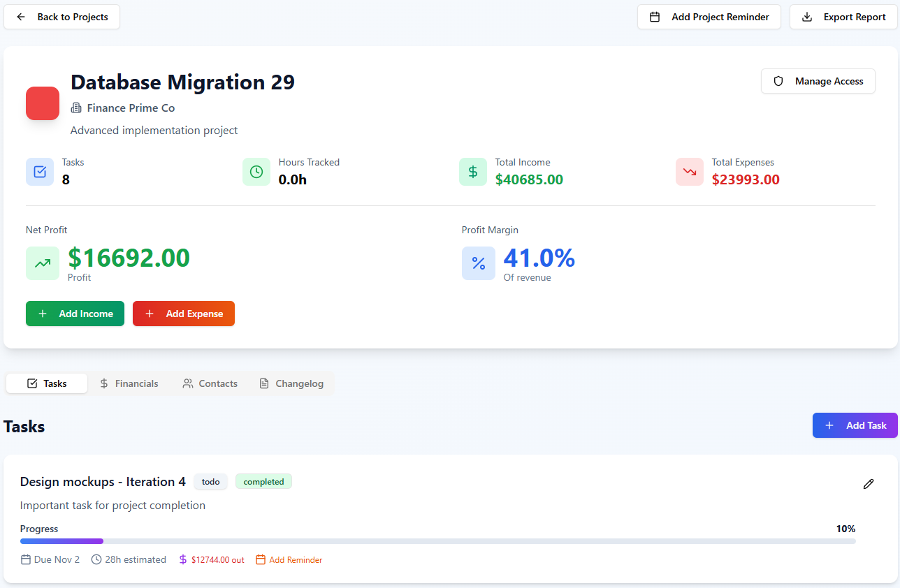Click the building icon beside Finance Prime Co
The height and width of the screenshot is (588, 900).
[x=76, y=108]
